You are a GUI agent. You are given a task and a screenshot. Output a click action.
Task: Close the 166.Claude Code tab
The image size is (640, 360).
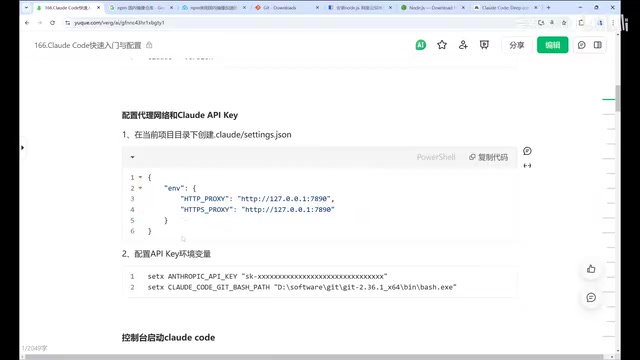click(x=98, y=7)
